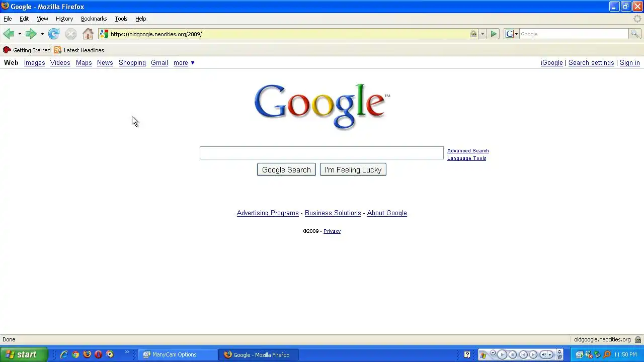Open the Tools menu
Image resolution: width=644 pixels, height=362 pixels.
click(121, 19)
